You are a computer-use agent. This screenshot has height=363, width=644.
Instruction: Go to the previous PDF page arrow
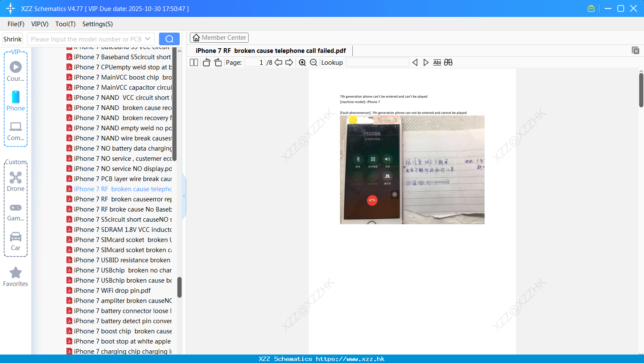point(278,63)
